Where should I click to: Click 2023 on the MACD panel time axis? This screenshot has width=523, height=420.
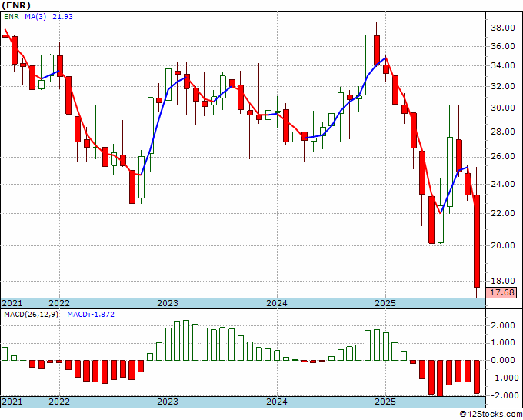[168, 402]
